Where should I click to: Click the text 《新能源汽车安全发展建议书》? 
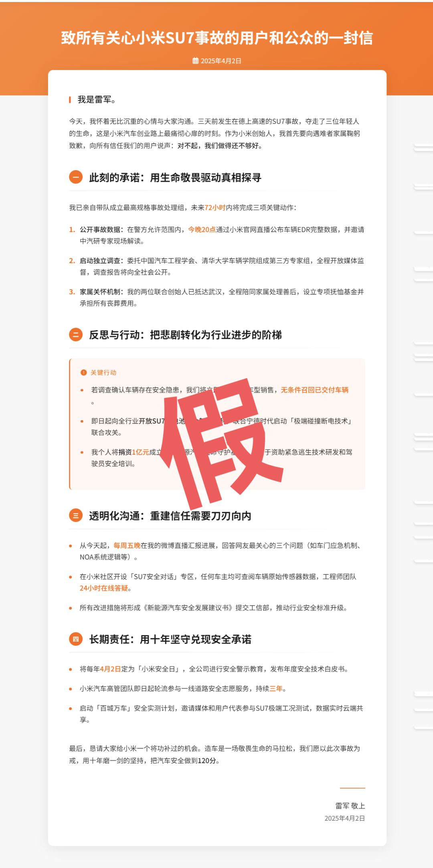188,608
